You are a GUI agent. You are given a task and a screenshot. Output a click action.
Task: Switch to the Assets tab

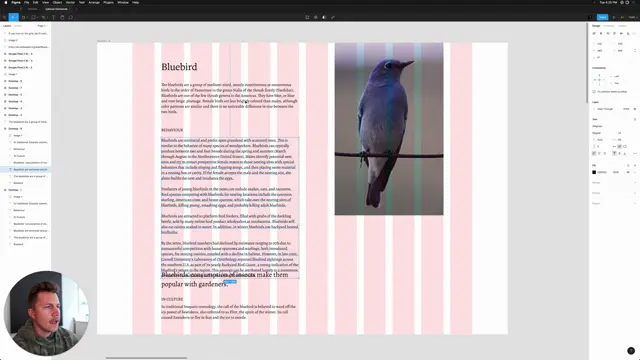tap(18, 26)
